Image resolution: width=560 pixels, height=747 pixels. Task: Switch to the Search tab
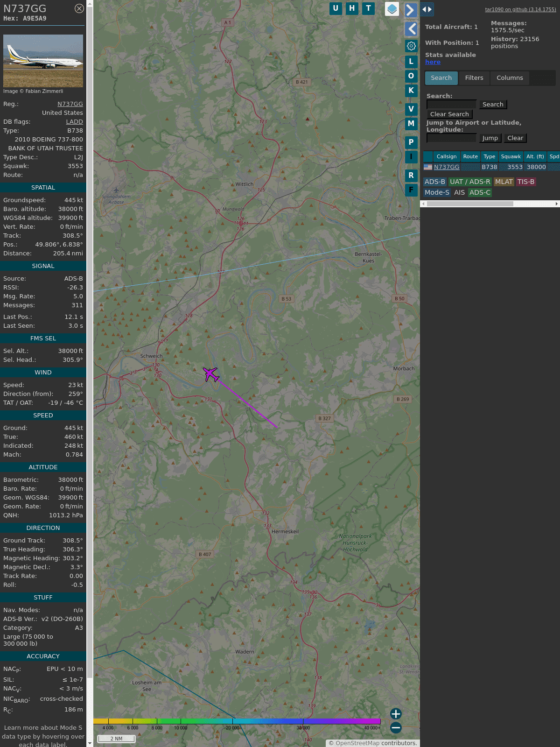coord(441,78)
